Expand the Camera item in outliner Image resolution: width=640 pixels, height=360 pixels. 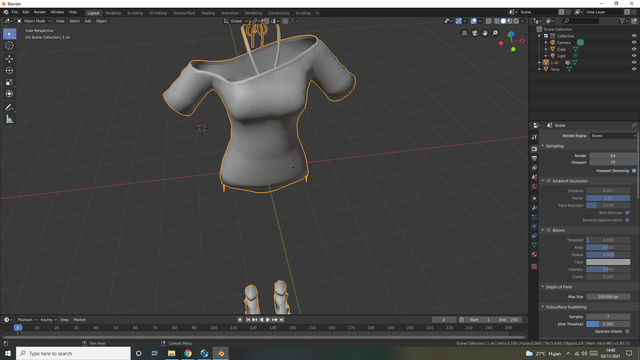pyautogui.click(x=546, y=42)
